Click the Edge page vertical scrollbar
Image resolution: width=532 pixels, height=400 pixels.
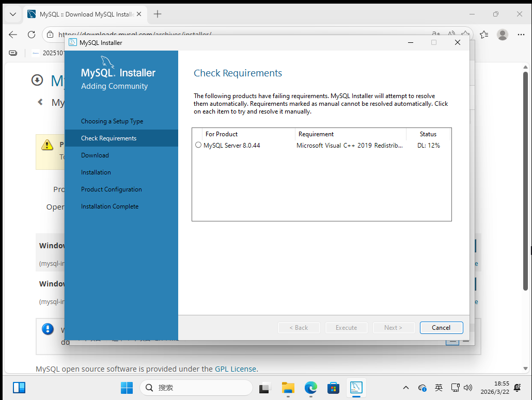525,181
